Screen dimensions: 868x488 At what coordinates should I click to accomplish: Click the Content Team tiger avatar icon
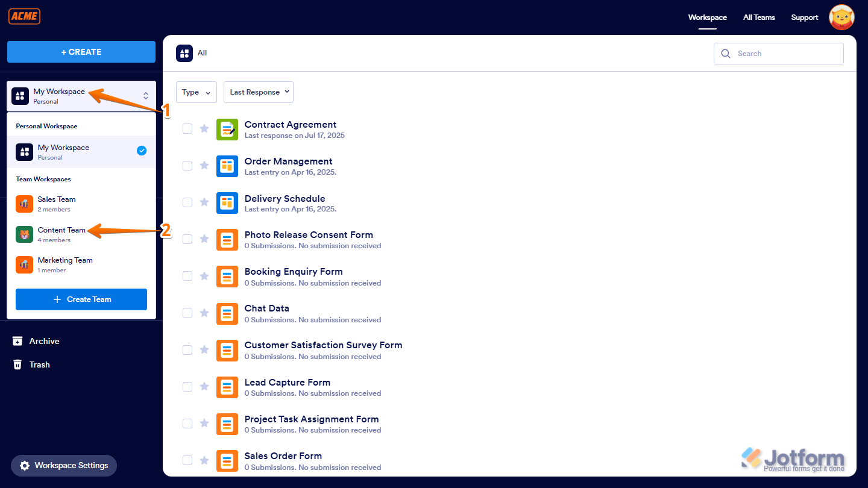[24, 234]
